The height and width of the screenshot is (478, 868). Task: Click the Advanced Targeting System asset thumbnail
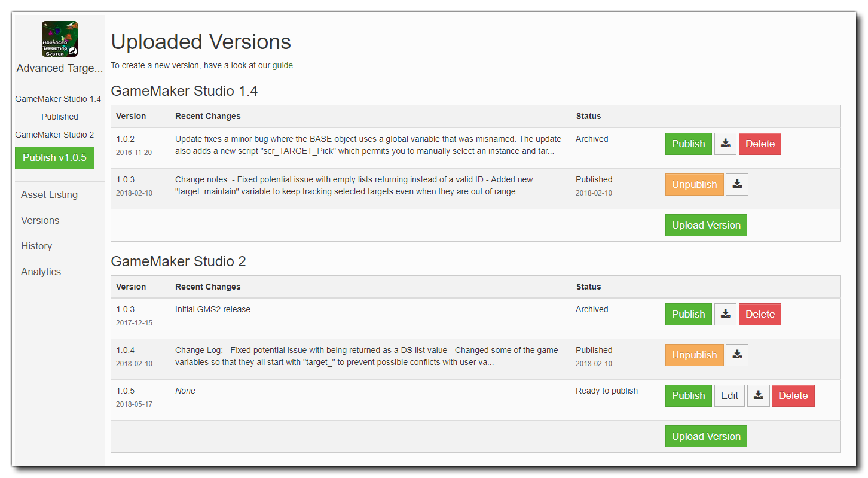(59, 39)
